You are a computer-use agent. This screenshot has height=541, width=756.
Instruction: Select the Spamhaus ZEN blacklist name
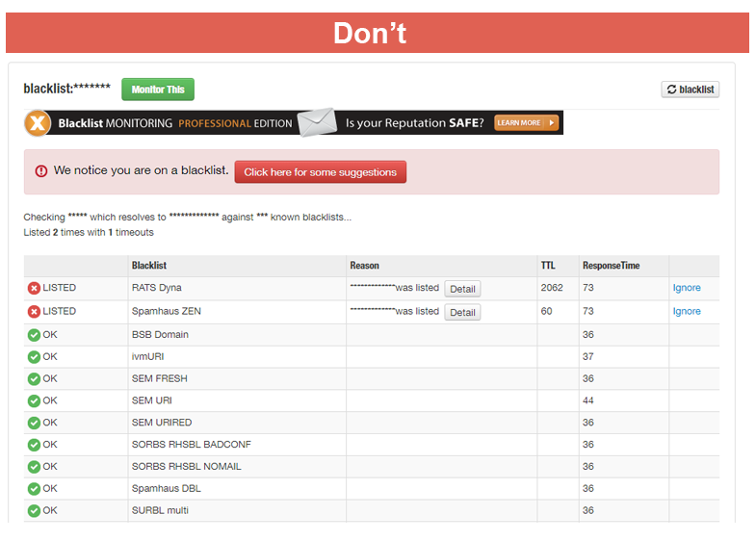point(167,311)
